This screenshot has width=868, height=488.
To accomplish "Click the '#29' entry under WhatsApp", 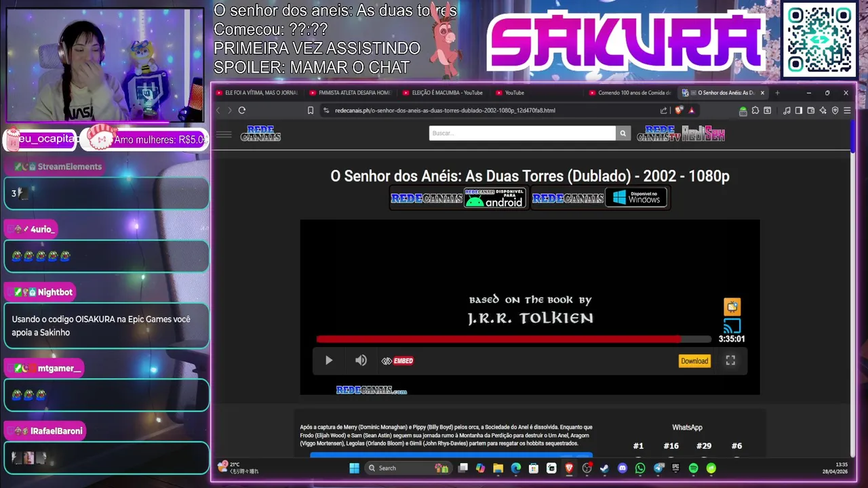I will [x=704, y=446].
